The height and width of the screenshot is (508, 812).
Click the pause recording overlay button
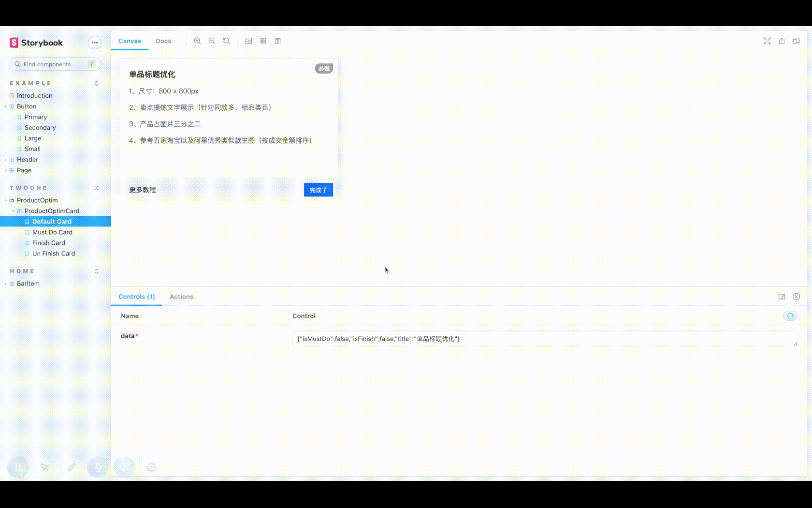18,467
